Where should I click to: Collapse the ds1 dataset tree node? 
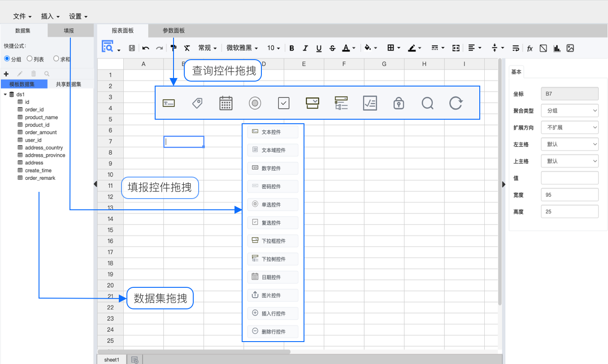click(5, 95)
